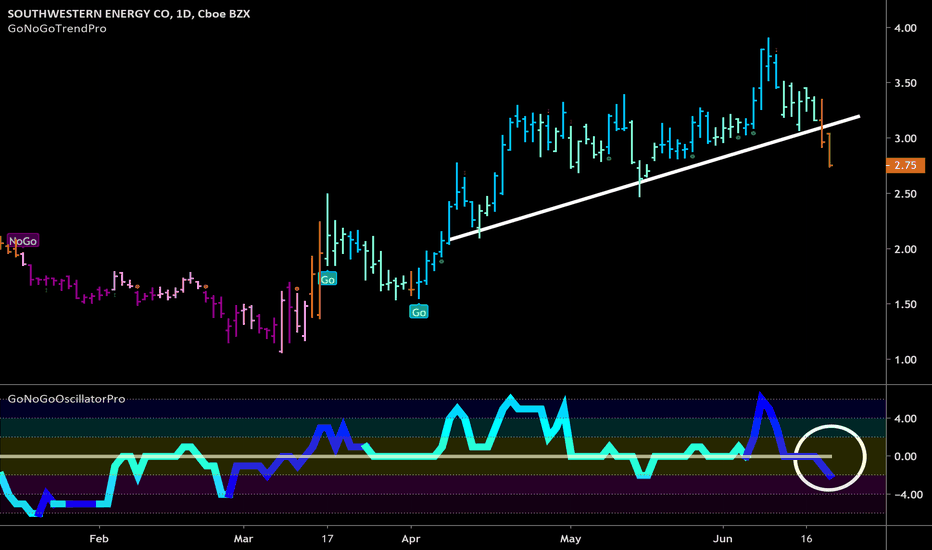
Task: Click the Mar date label
Action: coord(243,539)
